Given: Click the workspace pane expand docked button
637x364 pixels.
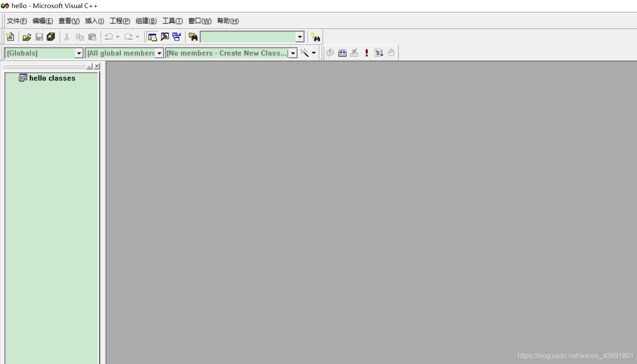Looking at the screenshot, I should click(89, 66).
